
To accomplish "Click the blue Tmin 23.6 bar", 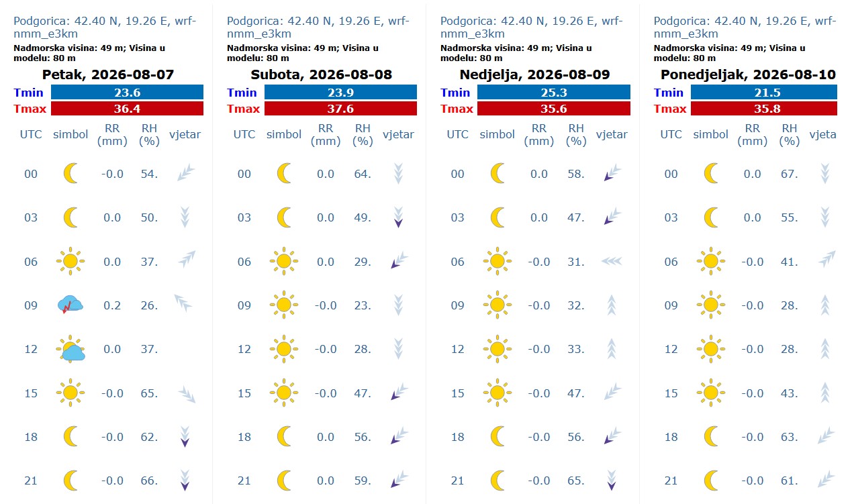I will 127,93.
